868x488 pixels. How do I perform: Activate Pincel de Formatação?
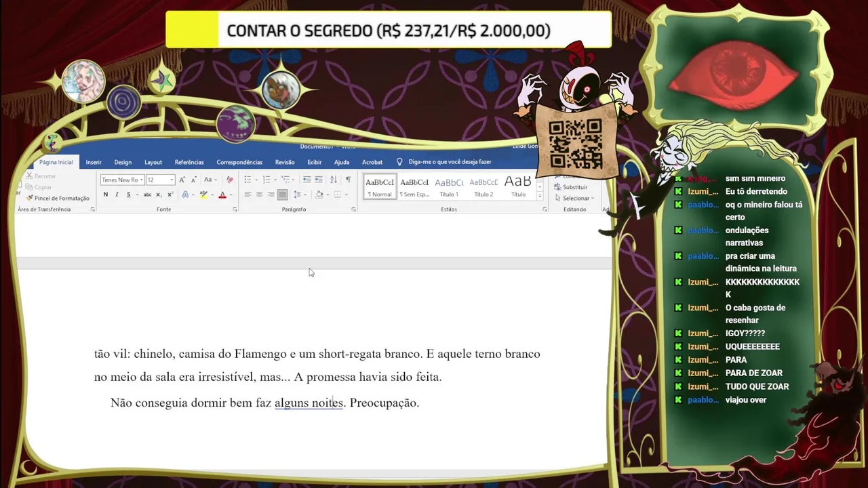tap(58, 198)
